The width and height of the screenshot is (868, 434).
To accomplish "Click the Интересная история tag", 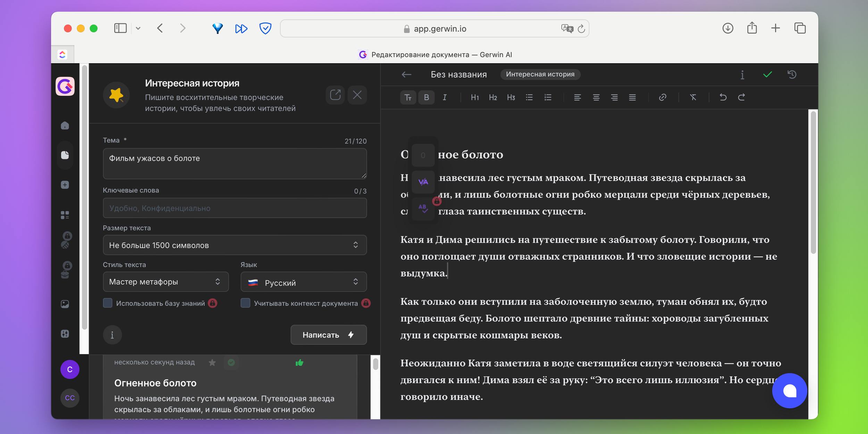I will pyautogui.click(x=540, y=74).
